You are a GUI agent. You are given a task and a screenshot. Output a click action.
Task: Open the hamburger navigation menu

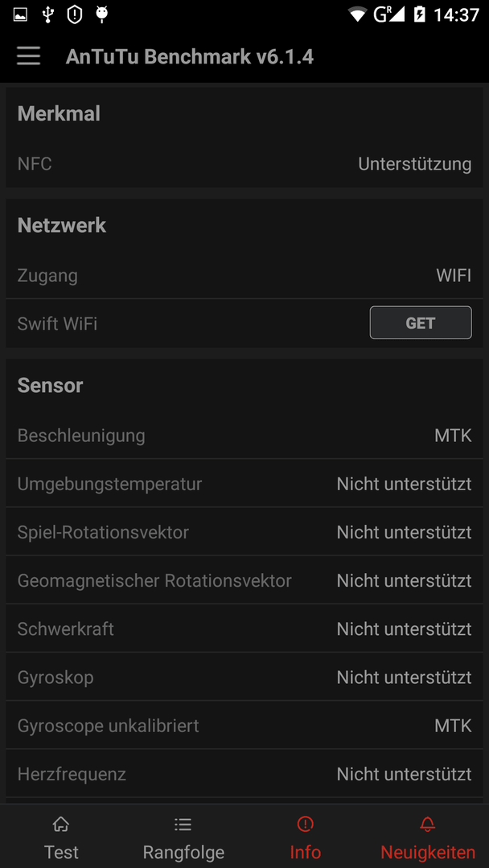[28, 56]
